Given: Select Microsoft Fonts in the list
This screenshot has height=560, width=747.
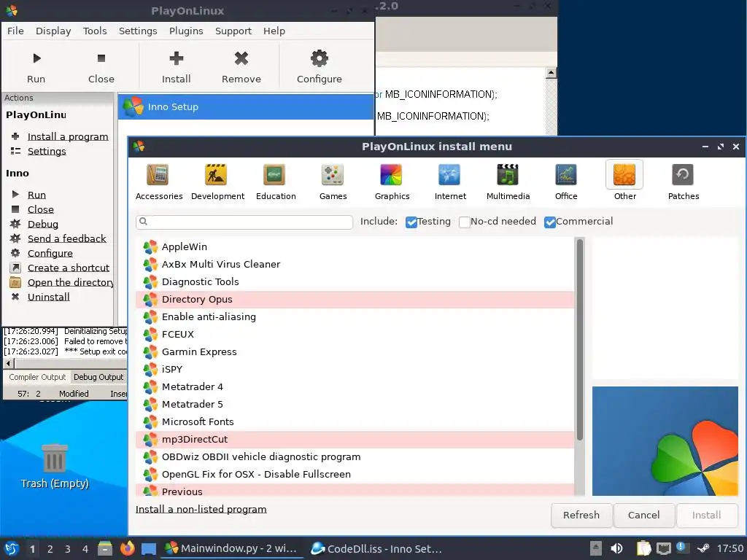Looking at the screenshot, I should (x=355, y=422).
